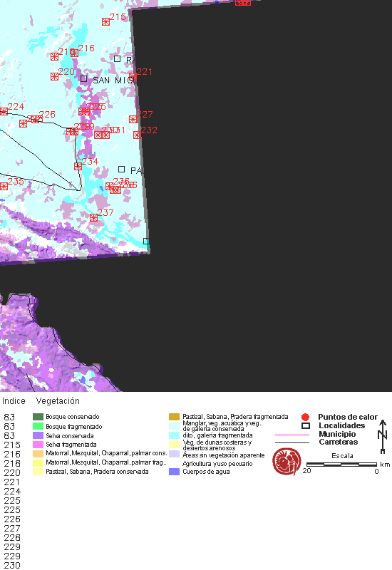Click the Bosque conservado color swatch
Image resolution: width=392 pixels, height=570 pixels.
pos(38,417)
